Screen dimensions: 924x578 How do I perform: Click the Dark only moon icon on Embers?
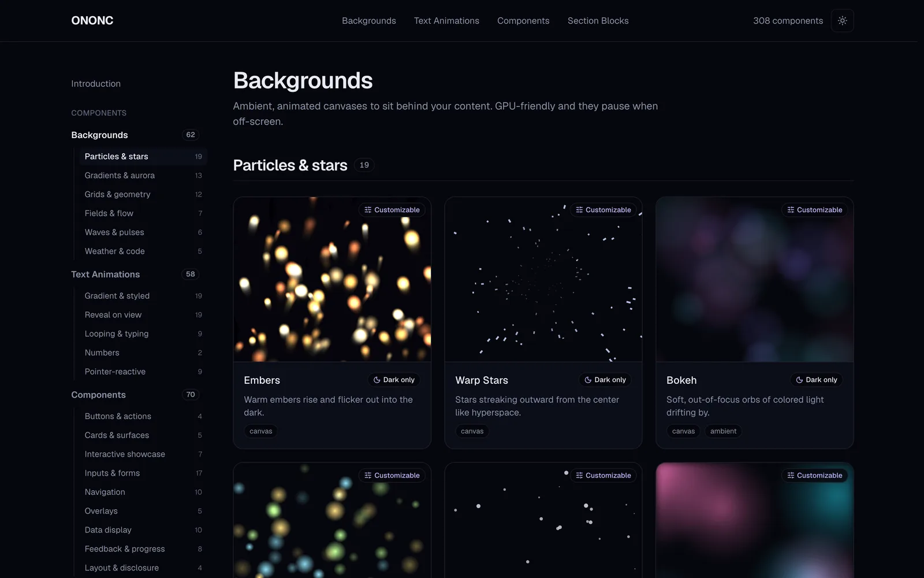[x=377, y=380]
